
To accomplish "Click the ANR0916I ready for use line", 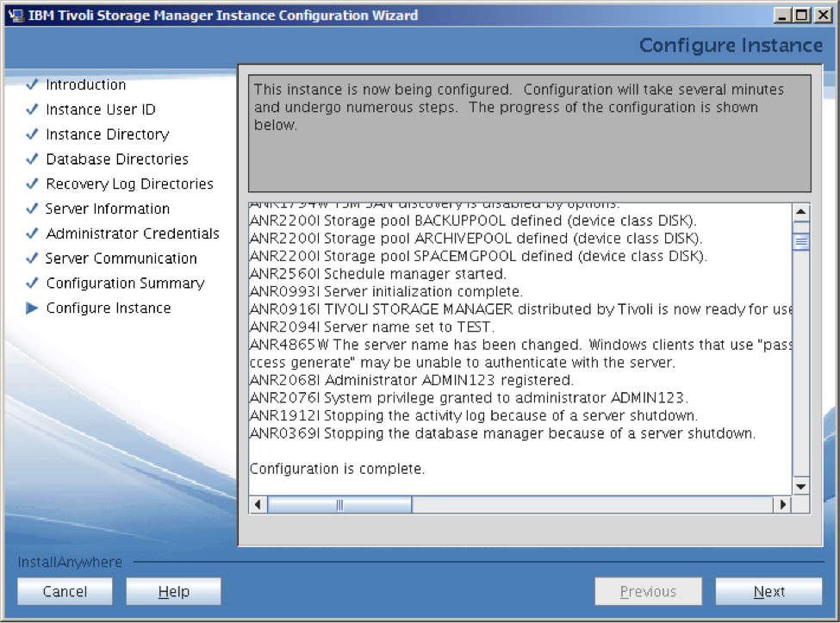I will [x=520, y=309].
